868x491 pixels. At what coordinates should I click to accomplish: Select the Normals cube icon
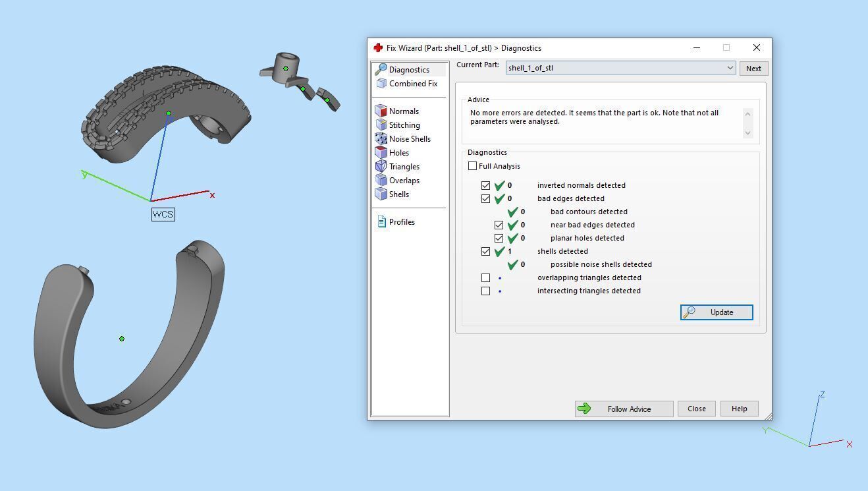click(x=381, y=111)
